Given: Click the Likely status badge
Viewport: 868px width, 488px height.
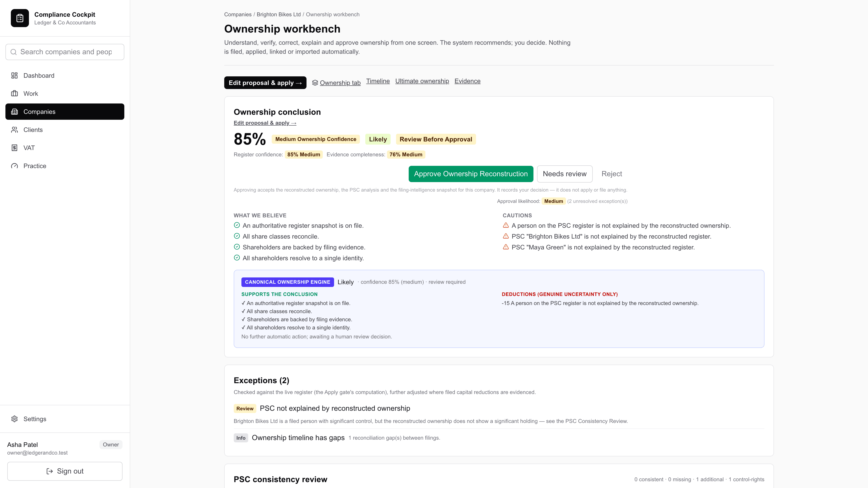Looking at the screenshot, I should [x=378, y=139].
